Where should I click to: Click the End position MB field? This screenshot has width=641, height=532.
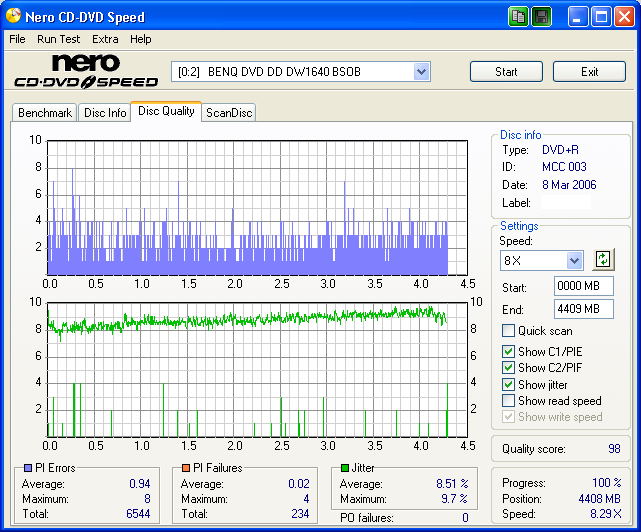tap(584, 309)
